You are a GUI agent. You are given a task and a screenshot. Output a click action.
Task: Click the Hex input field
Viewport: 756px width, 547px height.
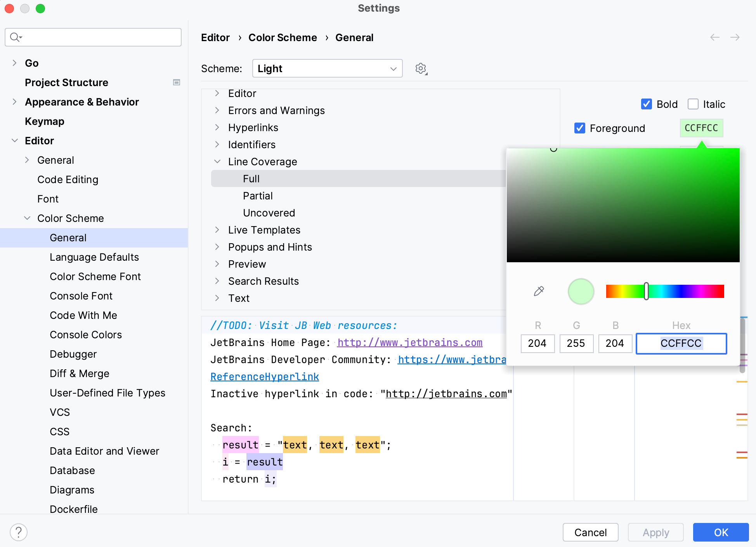coord(681,344)
